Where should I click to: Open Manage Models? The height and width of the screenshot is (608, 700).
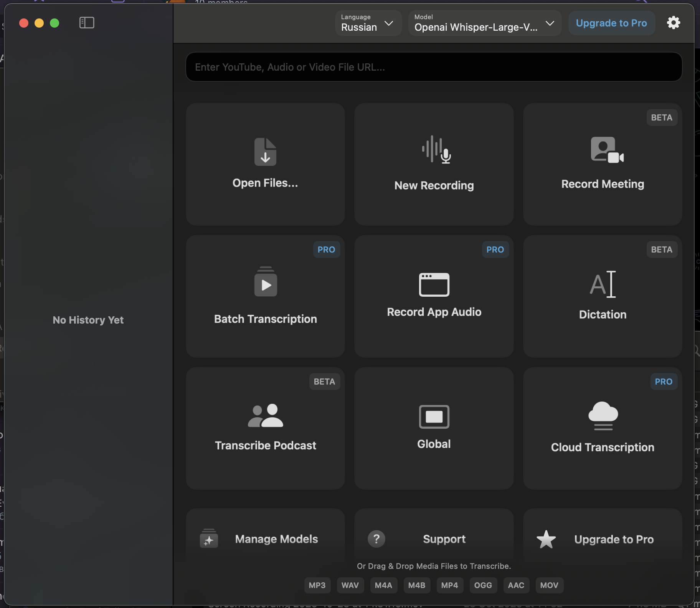pos(265,539)
